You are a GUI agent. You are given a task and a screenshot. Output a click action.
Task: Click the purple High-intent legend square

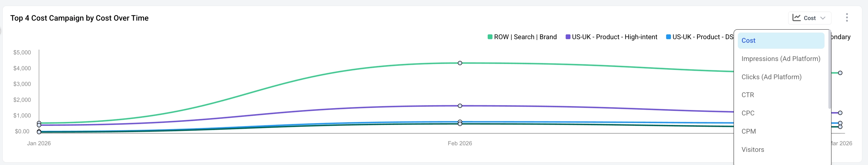click(x=568, y=37)
